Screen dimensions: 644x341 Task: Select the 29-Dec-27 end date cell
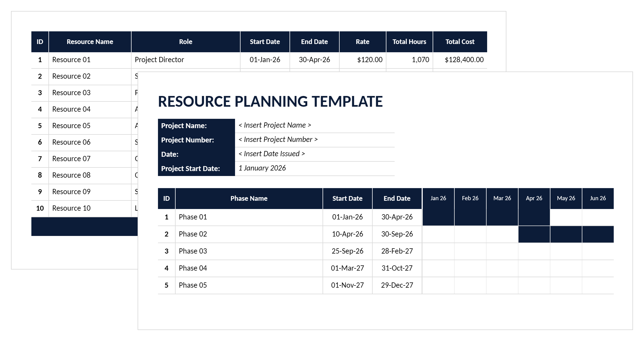(x=397, y=285)
